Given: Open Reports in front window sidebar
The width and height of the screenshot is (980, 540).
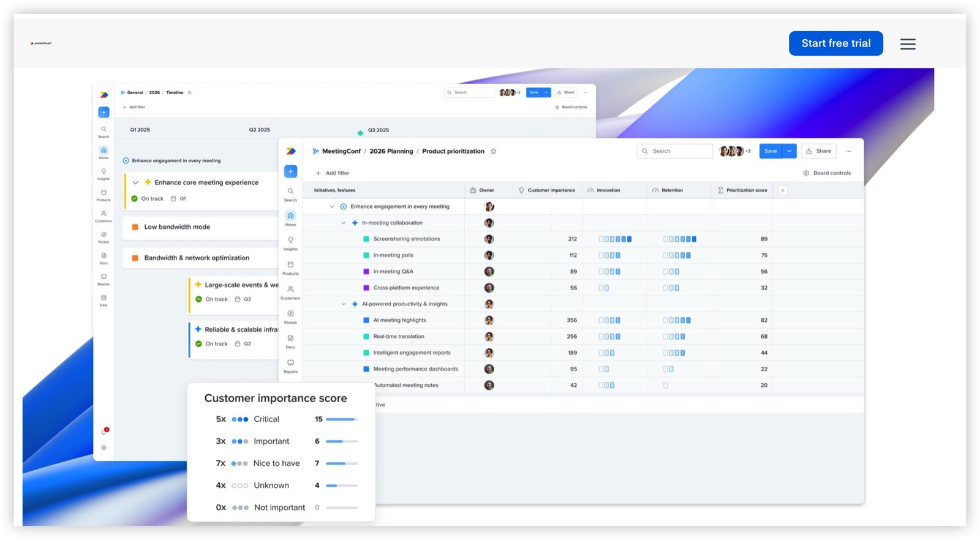Looking at the screenshot, I should point(290,366).
